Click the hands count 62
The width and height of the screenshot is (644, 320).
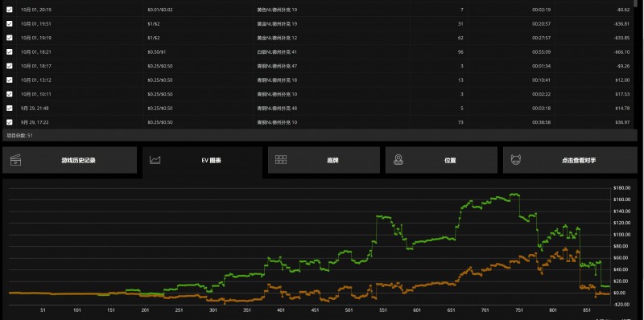pyautogui.click(x=460, y=38)
